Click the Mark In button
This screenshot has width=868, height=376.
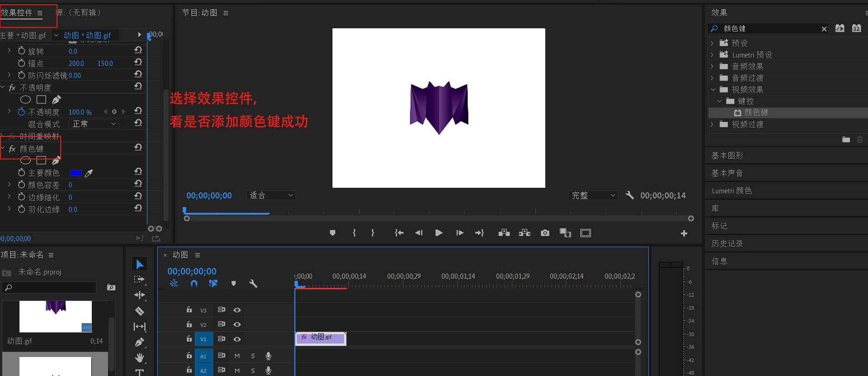(354, 233)
